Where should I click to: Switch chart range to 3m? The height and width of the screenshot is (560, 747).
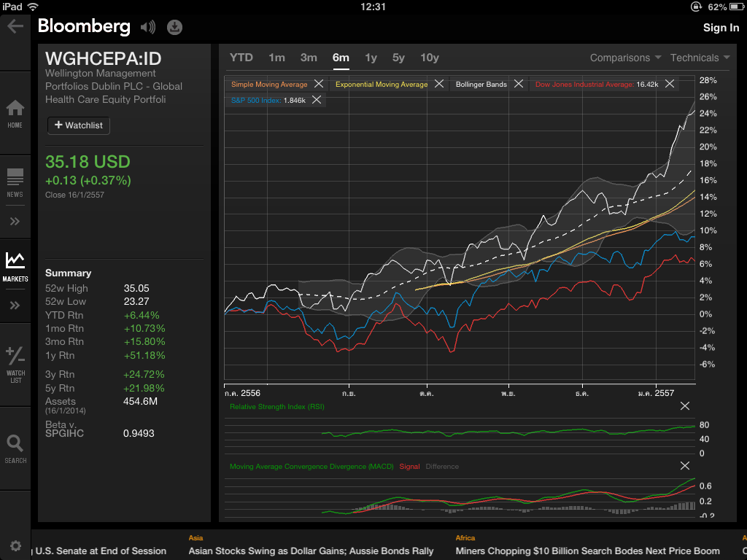pos(309,58)
